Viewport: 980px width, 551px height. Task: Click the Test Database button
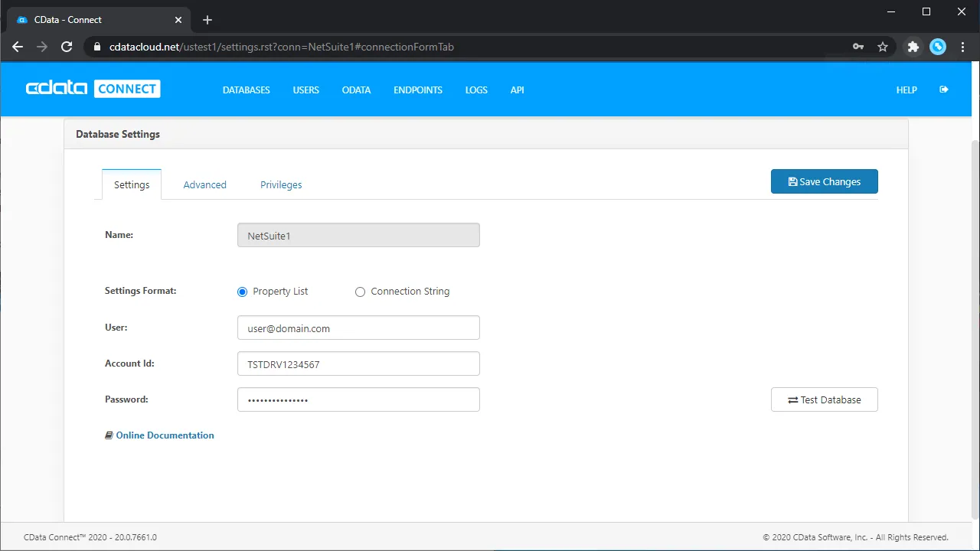pyautogui.click(x=825, y=399)
